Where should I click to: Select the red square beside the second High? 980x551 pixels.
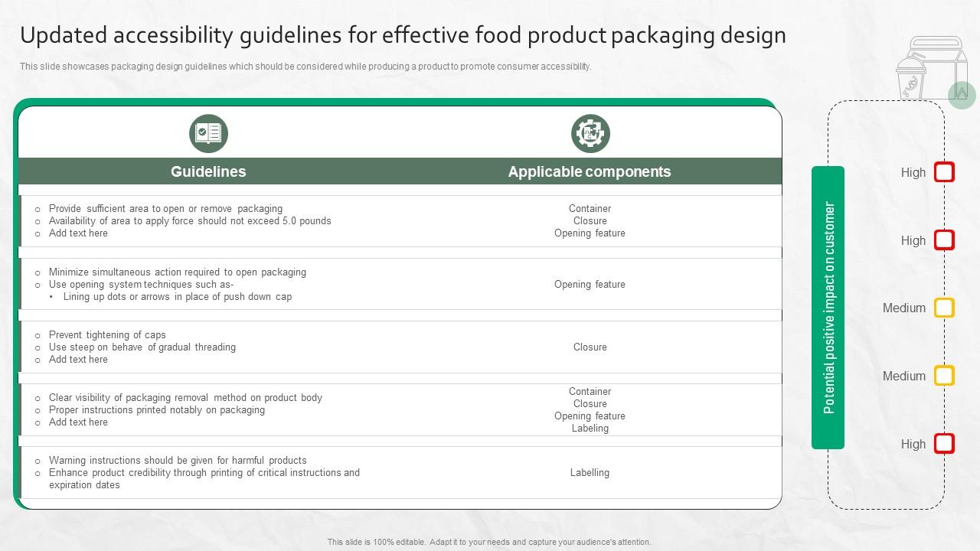(944, 240)
